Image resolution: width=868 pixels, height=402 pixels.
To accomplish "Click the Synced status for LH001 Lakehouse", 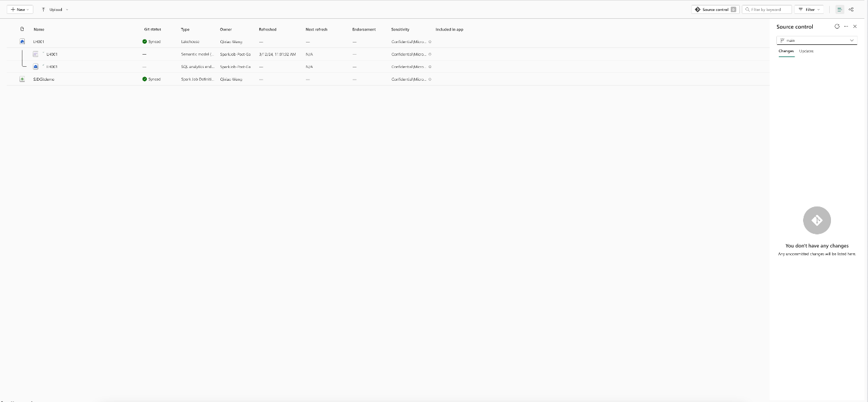I will [152, 42].
